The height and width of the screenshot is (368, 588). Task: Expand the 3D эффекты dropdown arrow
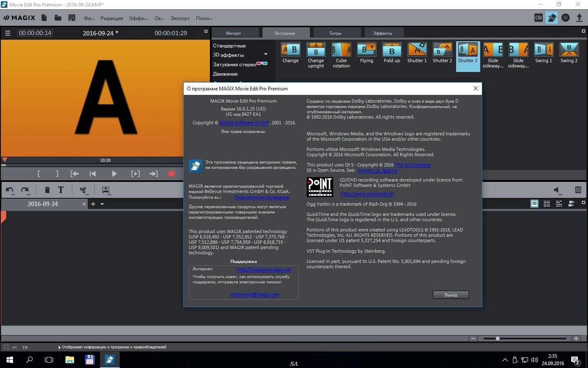tap(266, 54)
